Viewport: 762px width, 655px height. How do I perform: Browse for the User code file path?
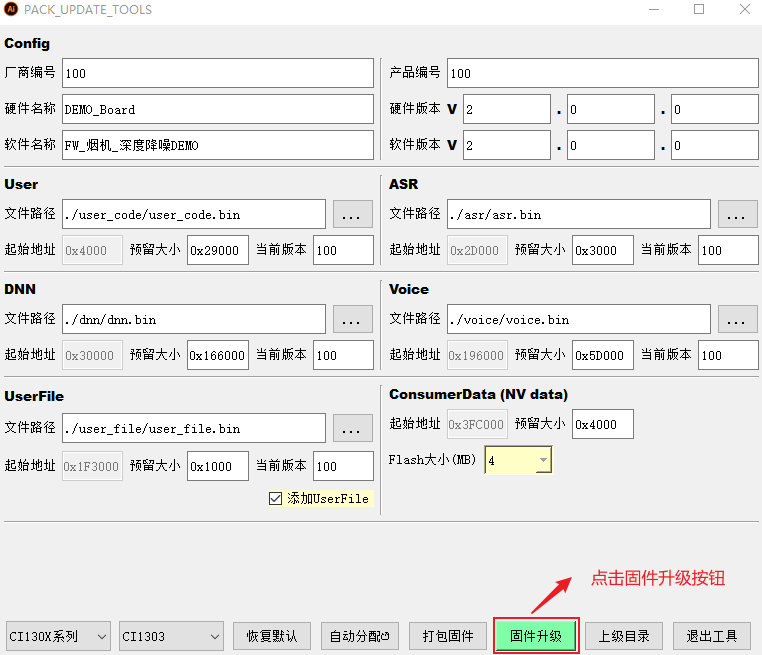[352, 214]
